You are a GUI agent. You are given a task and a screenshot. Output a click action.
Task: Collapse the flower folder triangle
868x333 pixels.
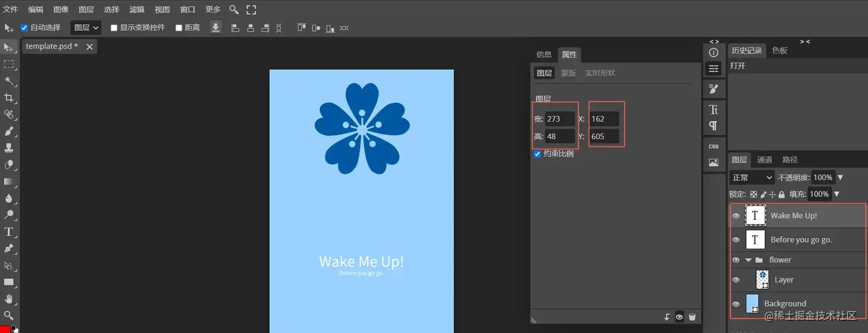pyautogui.click(x=748, y=260)
